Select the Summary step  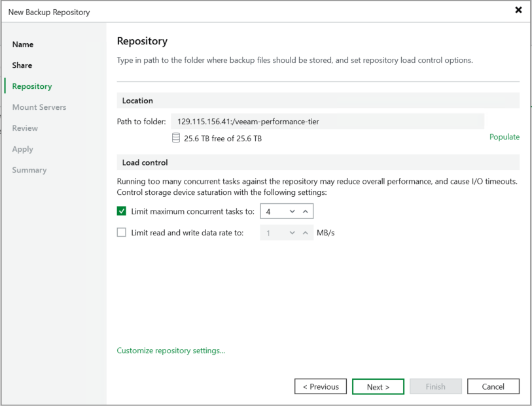click(x=29, y=170)
